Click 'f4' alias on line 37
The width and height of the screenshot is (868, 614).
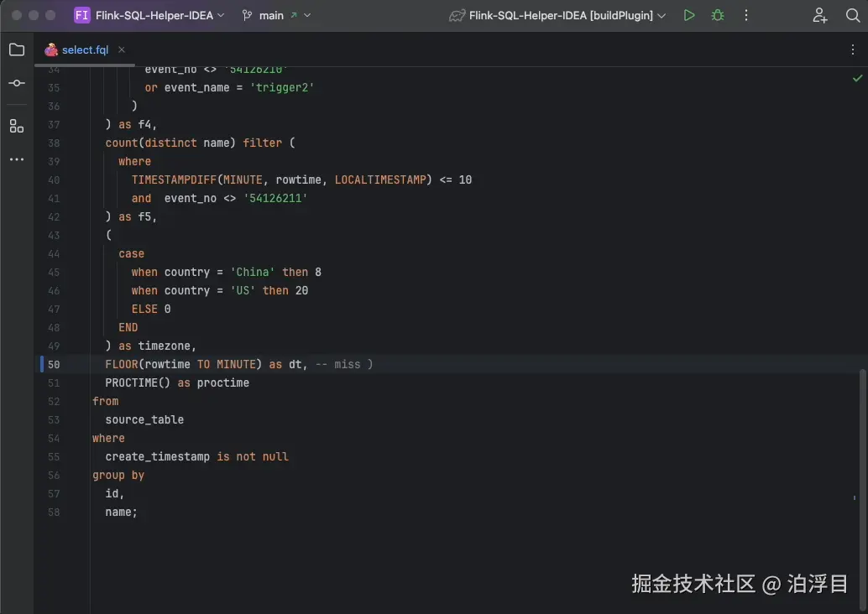144,124
